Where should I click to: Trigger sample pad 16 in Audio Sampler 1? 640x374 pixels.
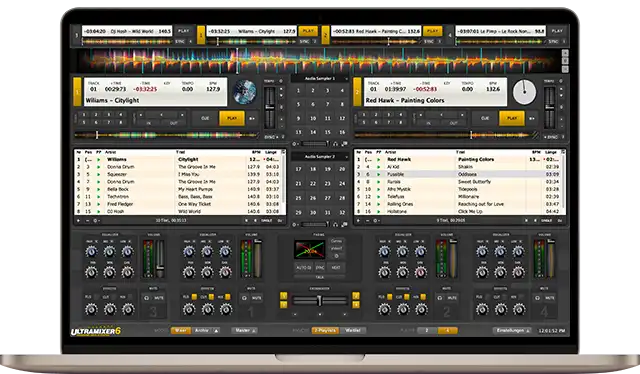(x=342, y=132)
